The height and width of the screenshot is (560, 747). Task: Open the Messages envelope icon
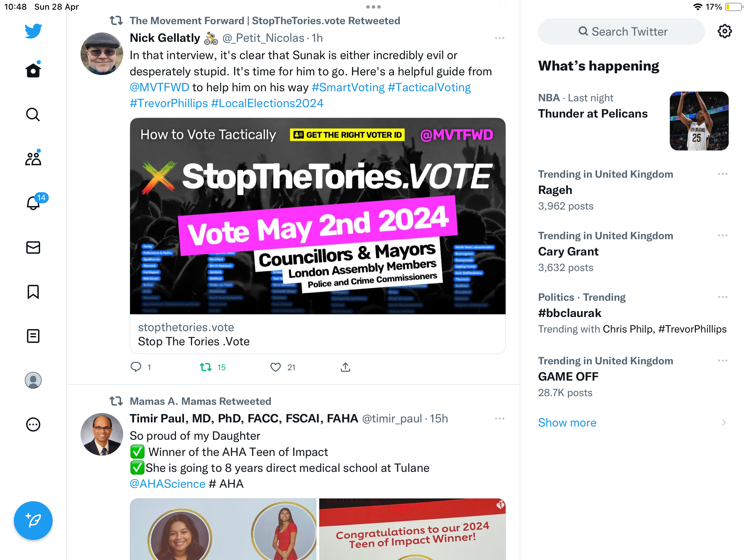(33, 248)
